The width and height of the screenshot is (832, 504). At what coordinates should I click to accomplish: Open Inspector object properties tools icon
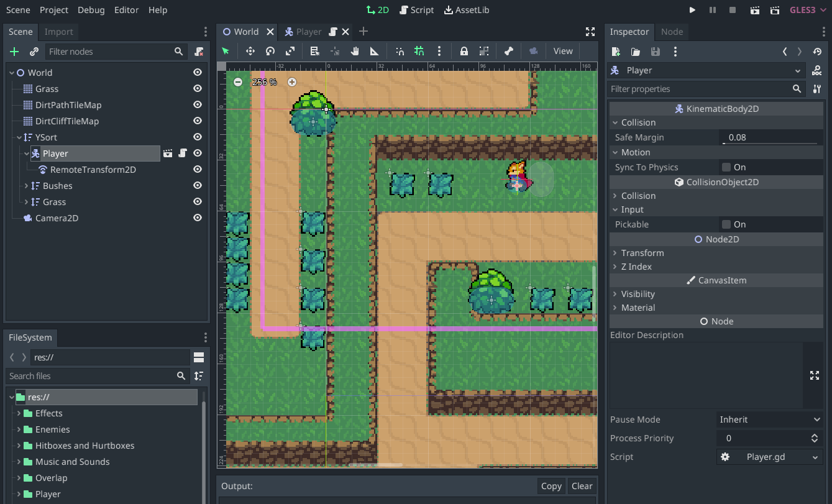(817, 89)
